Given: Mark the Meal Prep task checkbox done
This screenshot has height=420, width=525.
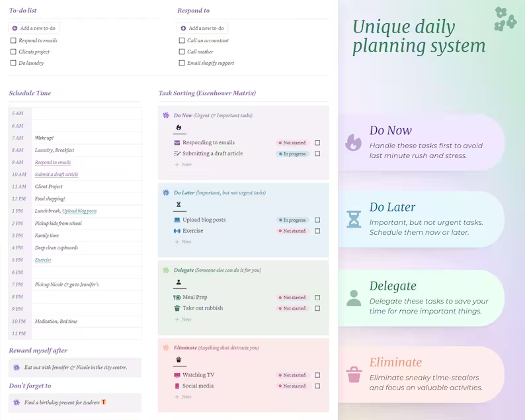Looking at the screenshot, I should coord(317,298).
